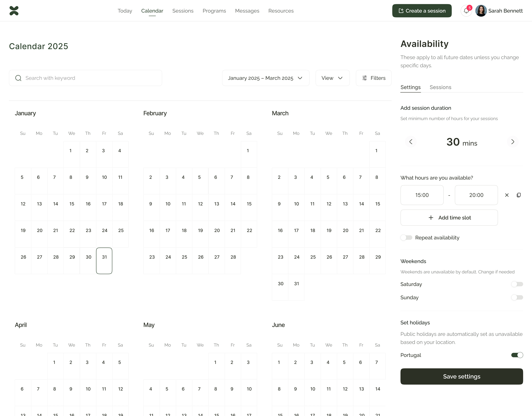532x416 pixels.
Task: Go to Messages in top navigation
Action: (247, 11)
